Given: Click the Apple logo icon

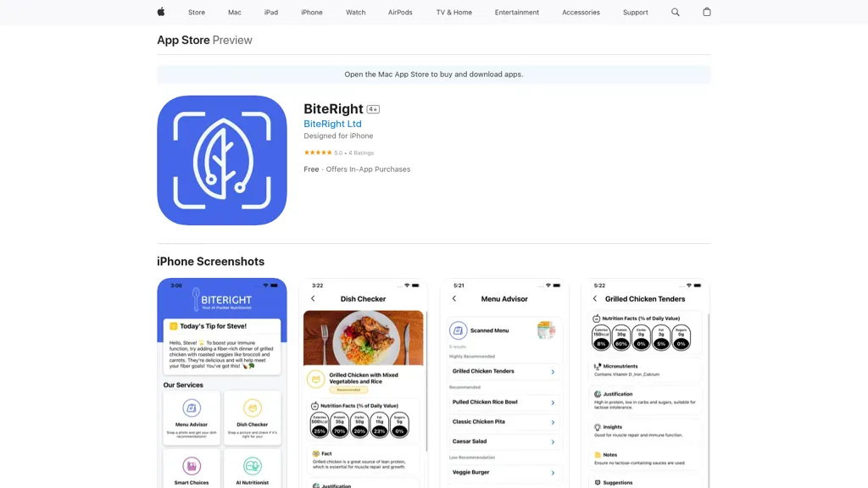Looking at the screenshot, I should coord(161,12).
